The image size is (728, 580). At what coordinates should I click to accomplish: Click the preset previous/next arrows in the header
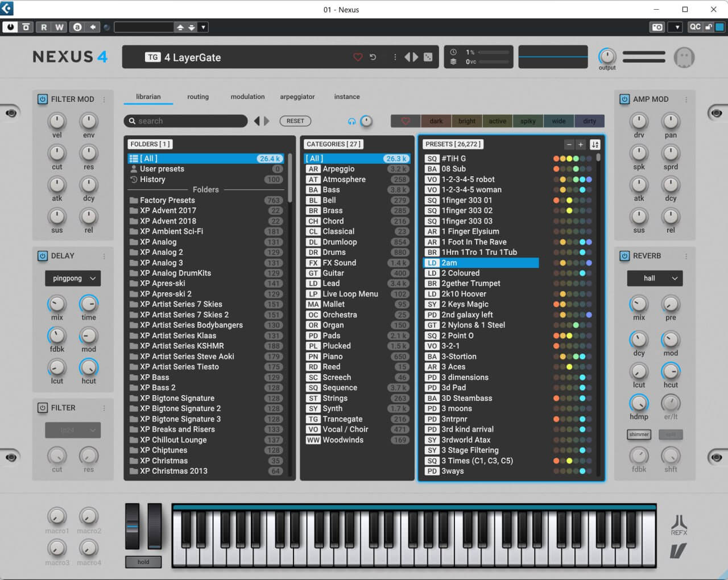(x=411, y=57)
